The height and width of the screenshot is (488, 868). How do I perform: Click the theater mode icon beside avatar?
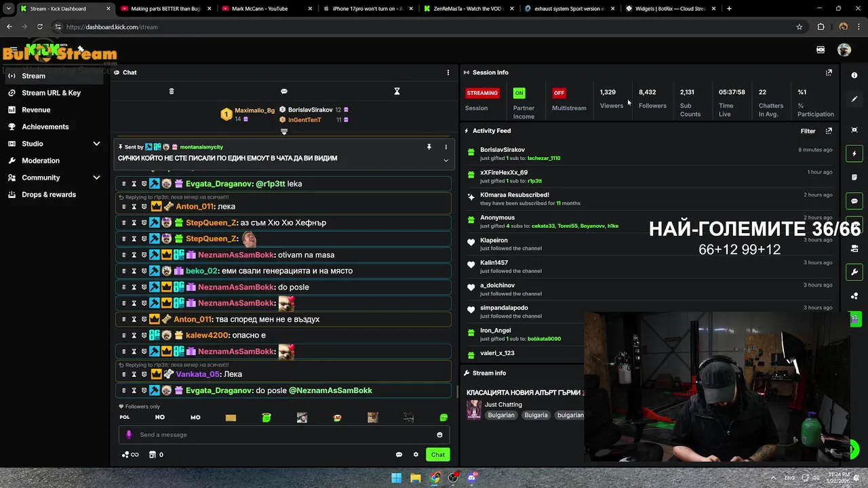coord(821,49)
